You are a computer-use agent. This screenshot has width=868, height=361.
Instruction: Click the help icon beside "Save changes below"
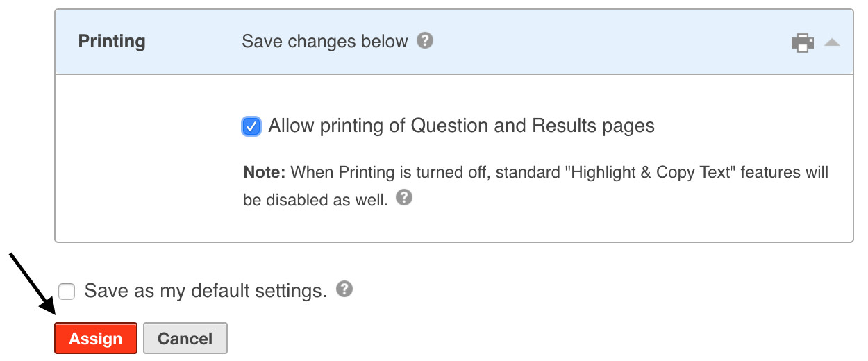[425, 41]
